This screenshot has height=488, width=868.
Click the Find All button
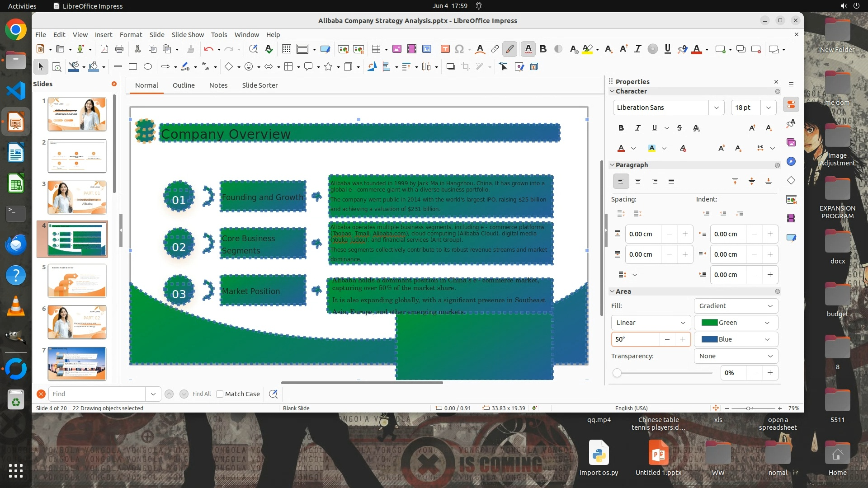[201, 394]
